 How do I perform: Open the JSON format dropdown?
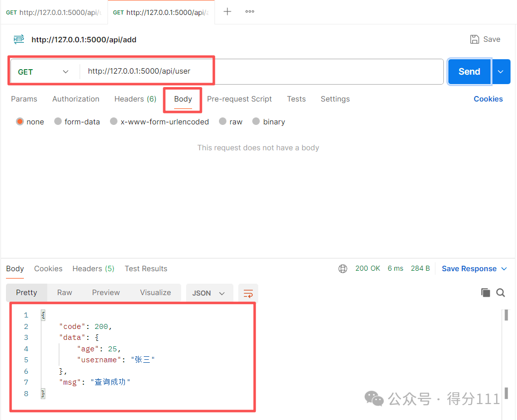[209, 293]
